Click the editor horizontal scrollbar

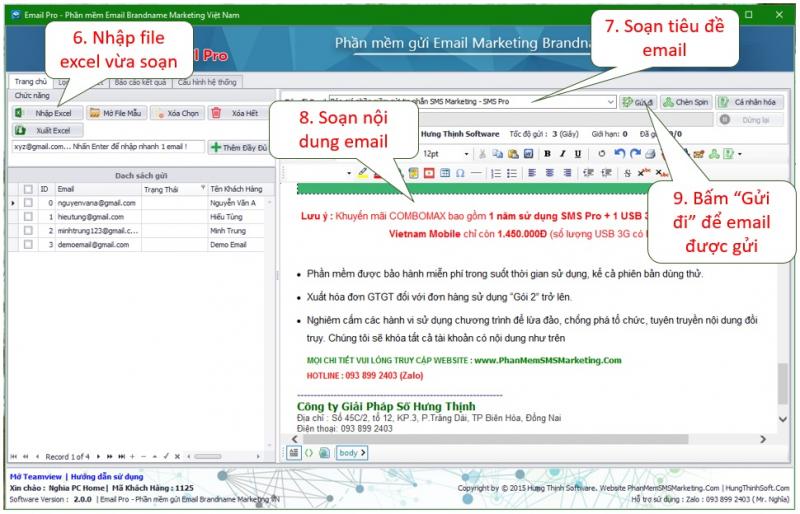coord(495,439)
